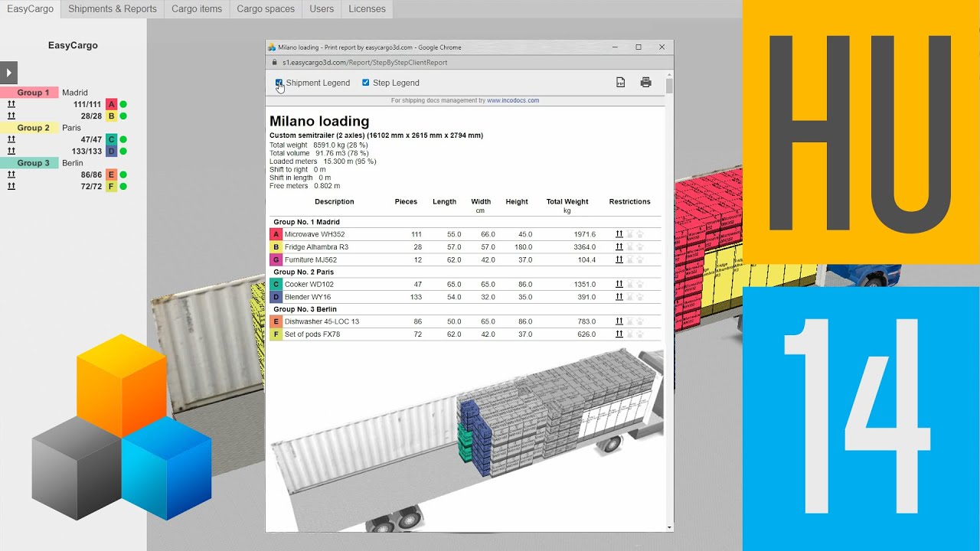Switch to the Cargo spaces tab
This screenshot has height=551, width=980.
pos(266,9)
